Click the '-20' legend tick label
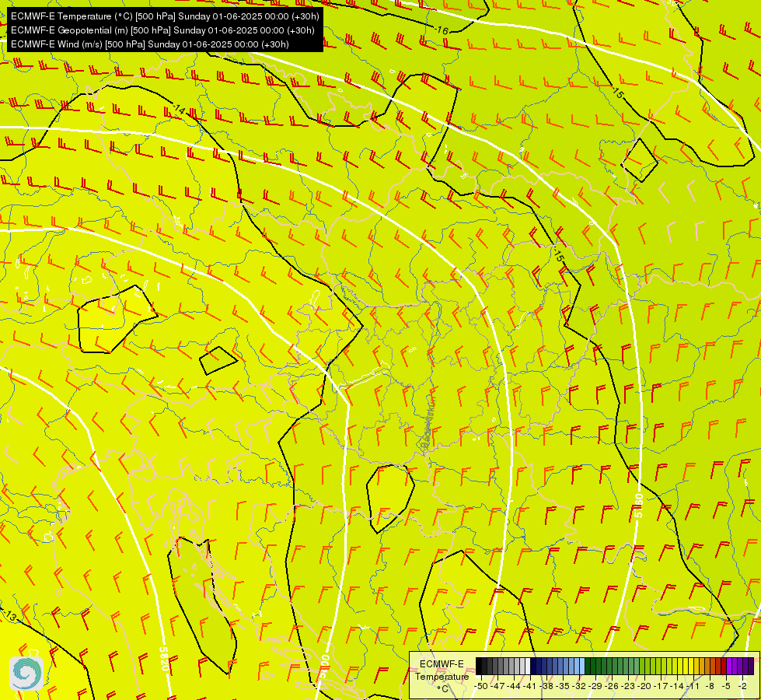The image size is (761, 700). pyautogui.click(x=644, y=687)
